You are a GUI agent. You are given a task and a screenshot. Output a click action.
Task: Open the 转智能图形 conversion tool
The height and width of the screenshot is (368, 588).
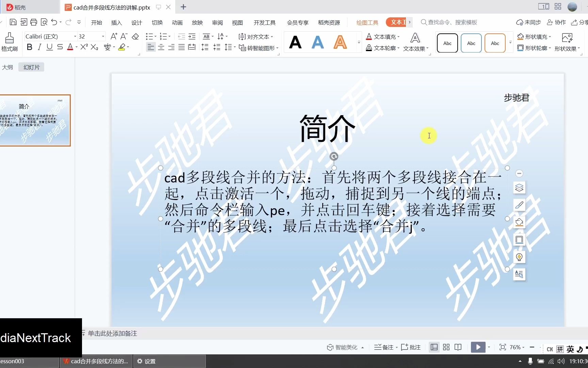[x=259, y=48]
